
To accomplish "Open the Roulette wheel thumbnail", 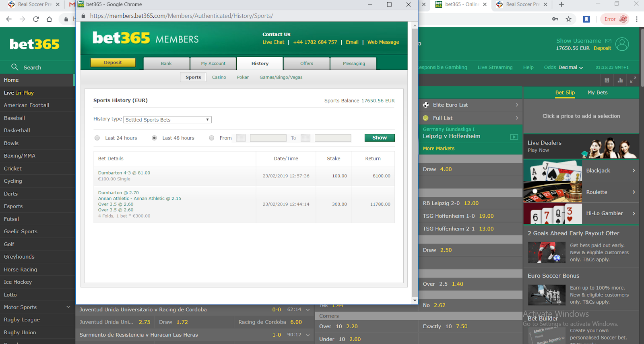I will point(553,192).
